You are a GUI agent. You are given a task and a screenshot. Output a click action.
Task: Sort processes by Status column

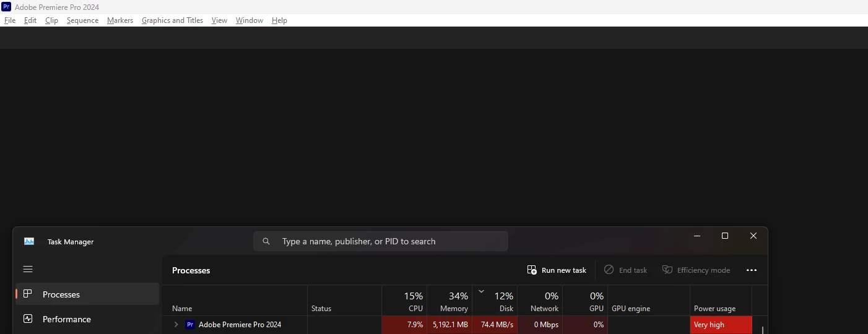click(345, 301)
